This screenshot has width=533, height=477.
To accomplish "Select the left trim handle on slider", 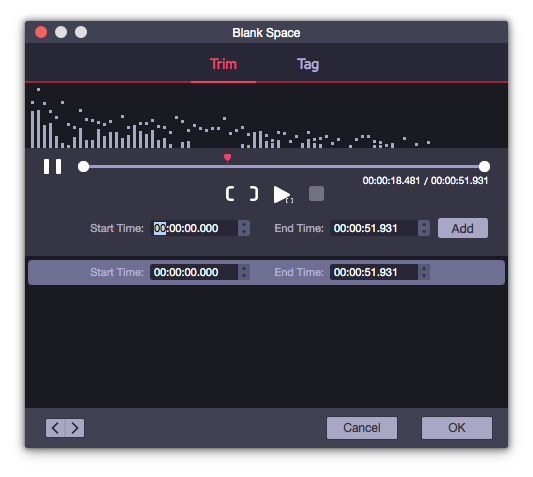I will (x=83, y=167).
